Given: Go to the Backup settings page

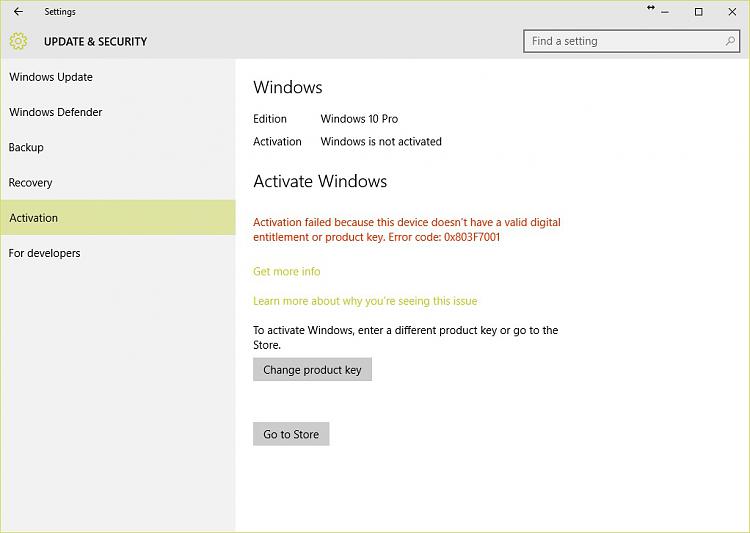Looking at the screenshot, I should (x=26, y=147).
